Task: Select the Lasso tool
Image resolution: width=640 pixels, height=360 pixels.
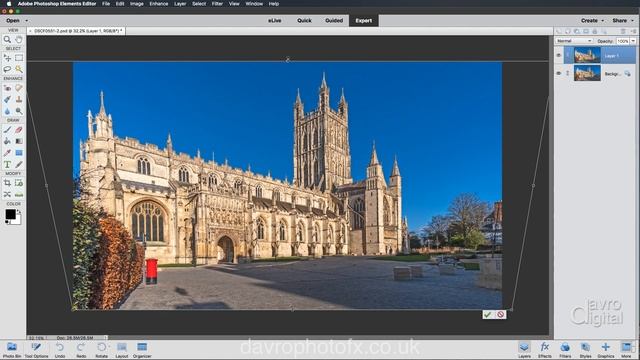Action: pyautogui.click(x=7, y=69)
